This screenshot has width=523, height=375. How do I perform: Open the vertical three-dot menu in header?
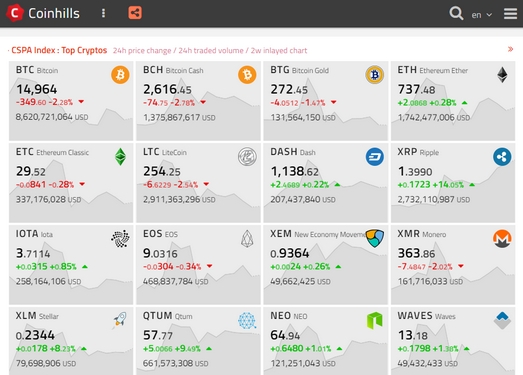point(103,13)
